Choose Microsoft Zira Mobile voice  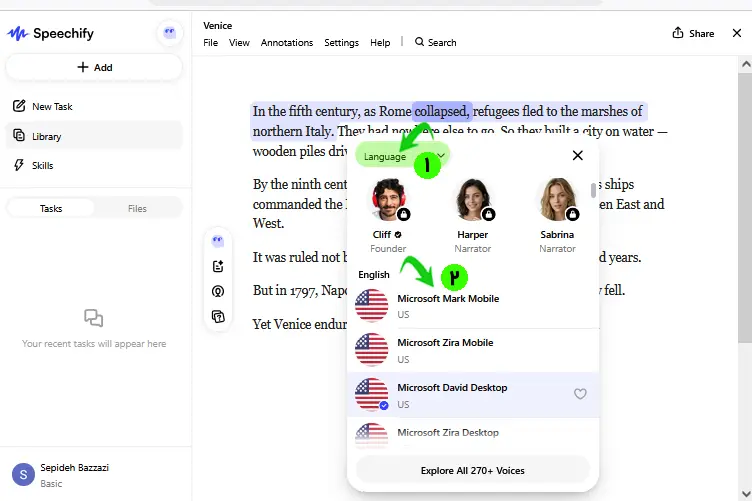473,350
